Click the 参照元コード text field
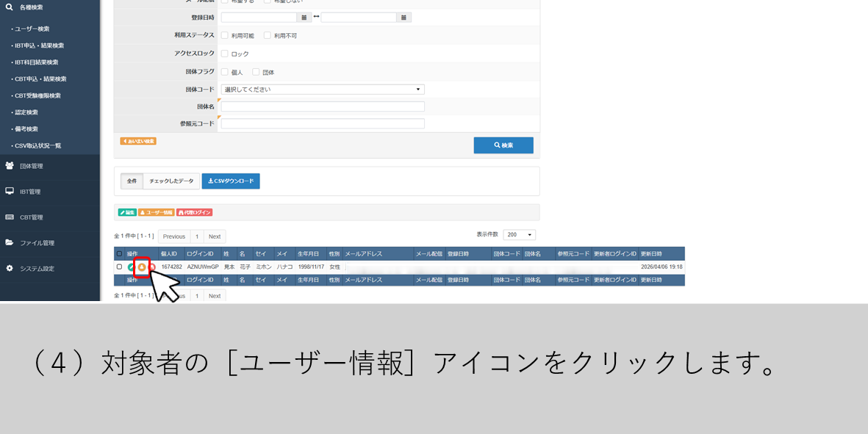This screenshot has height=434, width=868. pyautogui.click(x=323, y=123)
